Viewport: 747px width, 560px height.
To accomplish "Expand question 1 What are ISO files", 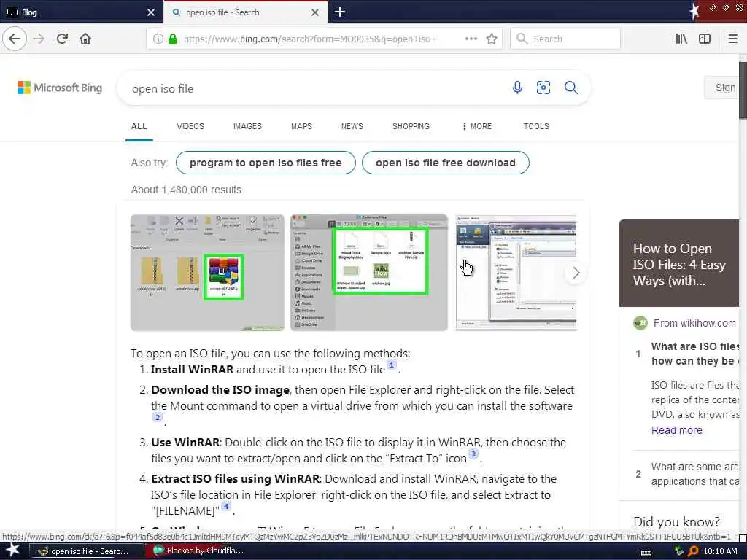I will click(x=695, y=354).
